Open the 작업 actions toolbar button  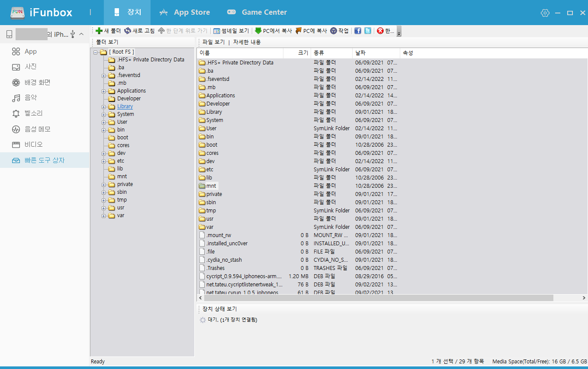click(339, 31)
